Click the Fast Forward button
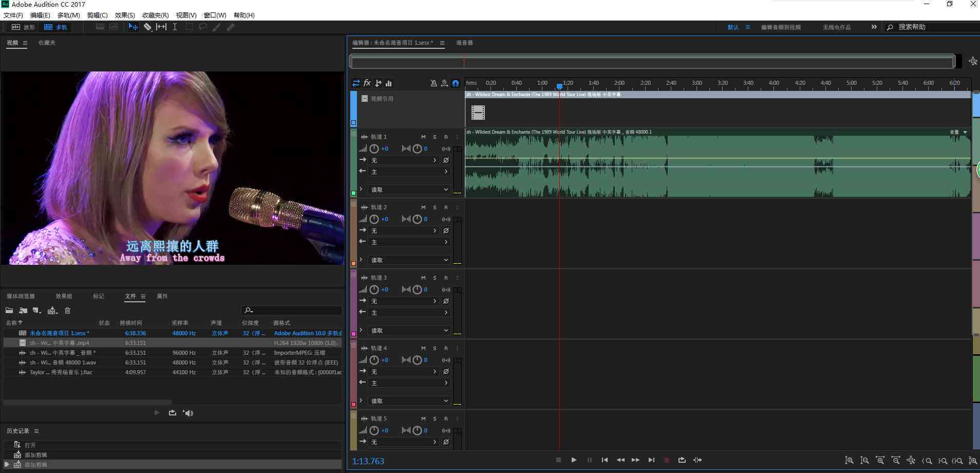The height and width of the screenshot is (473, 980). [635, 460]
